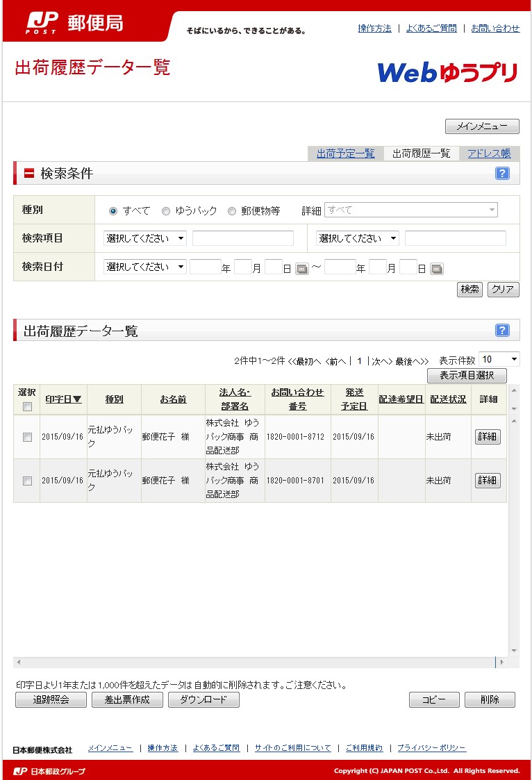Viewport: 532px width, 780px height.
Task: Open 詳細 for inquiry 1820-0001-8712
Action: point(488,437)
